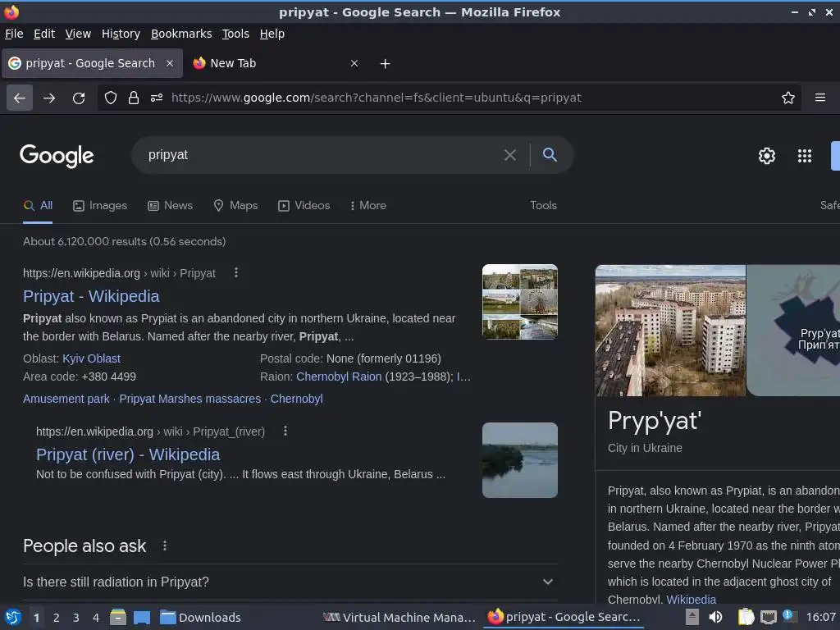Image resolution: width=840 pixels, height=630 pixels.
Task: View site security padlock information
Action: click(134, 98)
